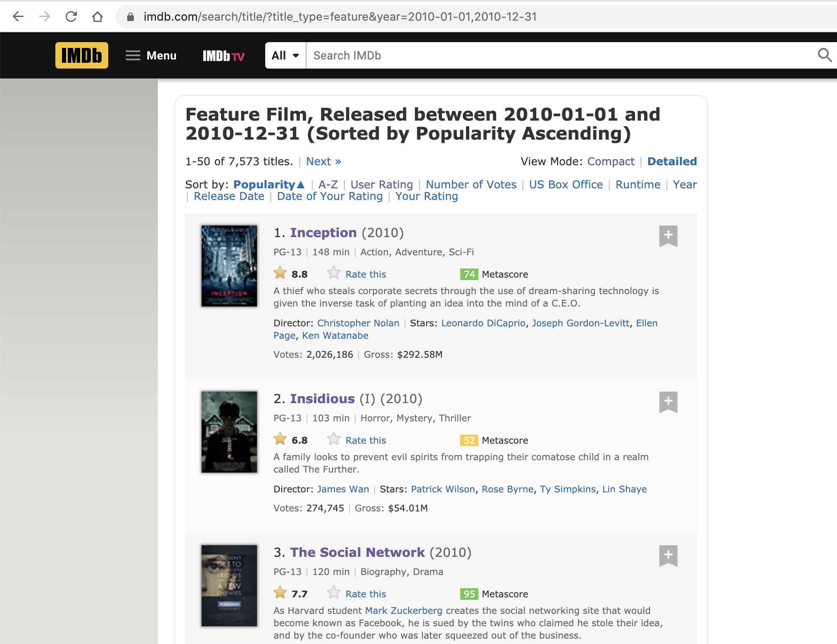This screenshot has height=644, width=837.
Task: Open IMDb TV link
Action: point(224,56)
